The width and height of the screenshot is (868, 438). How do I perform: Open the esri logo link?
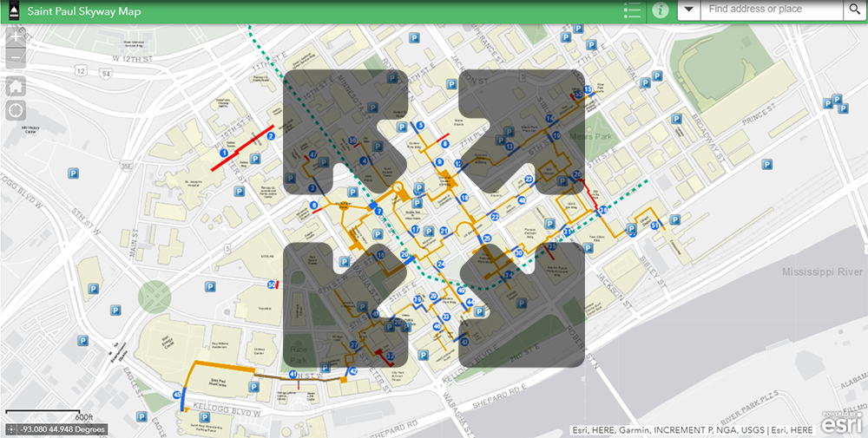[x=841, y=423]
